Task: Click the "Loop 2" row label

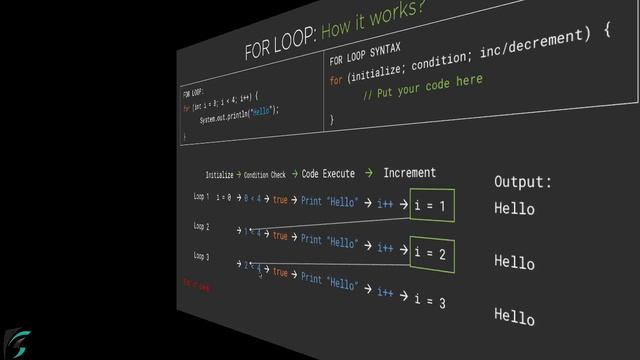Action: tap(201, 226)
